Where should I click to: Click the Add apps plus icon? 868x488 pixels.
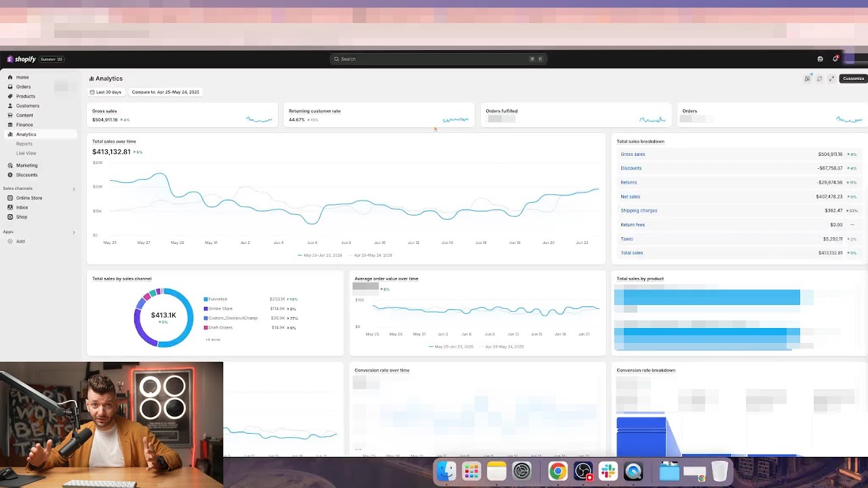10,241
